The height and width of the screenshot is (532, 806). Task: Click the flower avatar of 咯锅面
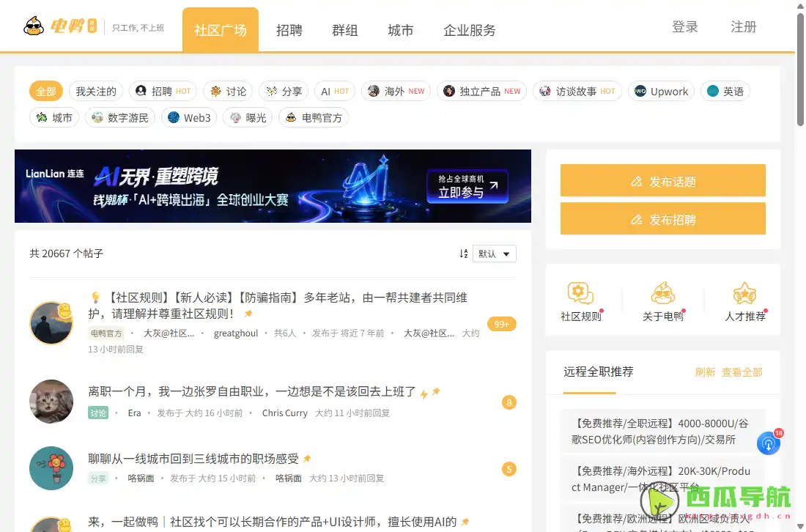[x=51, y=468]
